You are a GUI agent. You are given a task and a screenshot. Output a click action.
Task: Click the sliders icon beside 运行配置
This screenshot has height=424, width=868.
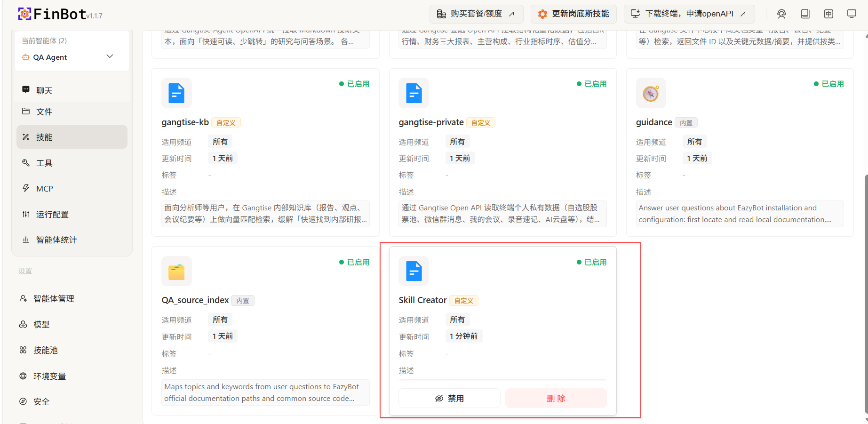click(x=26, y=214)
